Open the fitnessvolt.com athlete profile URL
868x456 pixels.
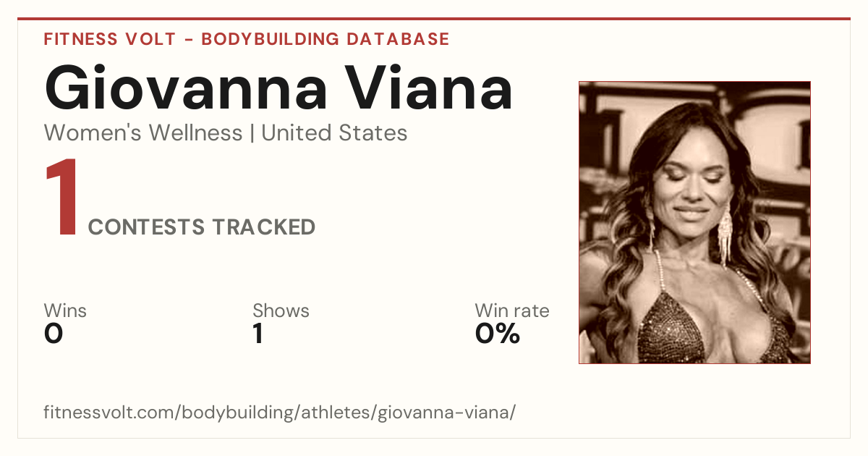coord(279,413)
